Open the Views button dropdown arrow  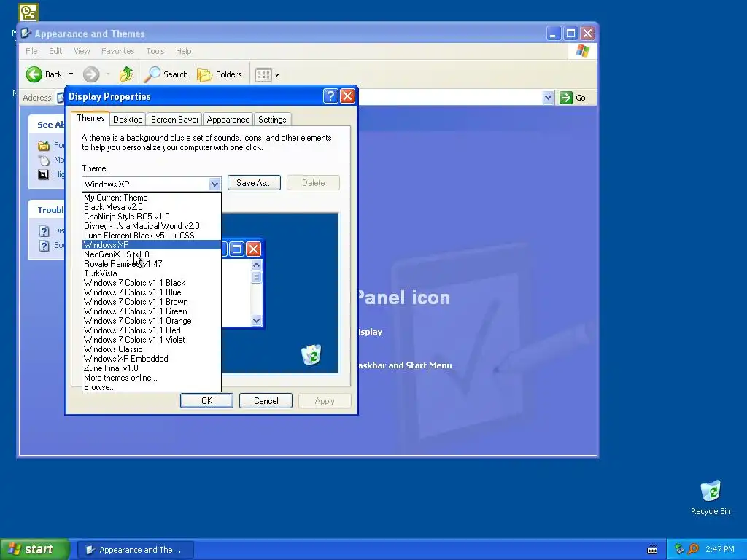click(276, 75)
